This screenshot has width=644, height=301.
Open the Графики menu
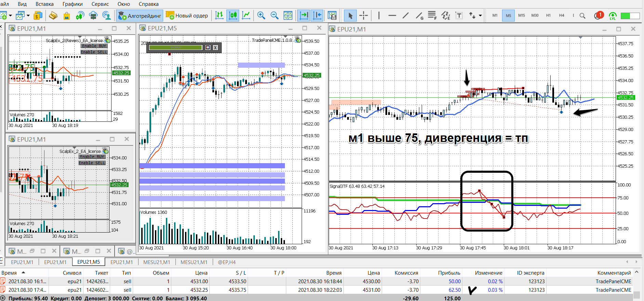pos(73,4)
